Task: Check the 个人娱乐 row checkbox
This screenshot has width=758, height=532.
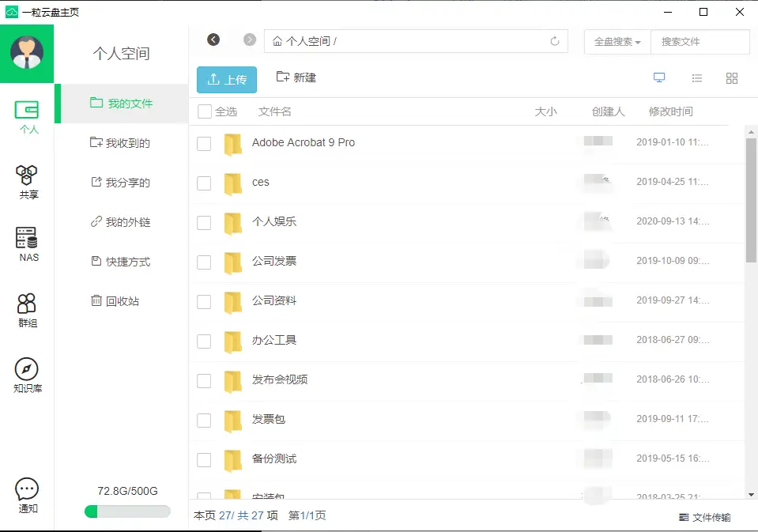Action: 204,223
